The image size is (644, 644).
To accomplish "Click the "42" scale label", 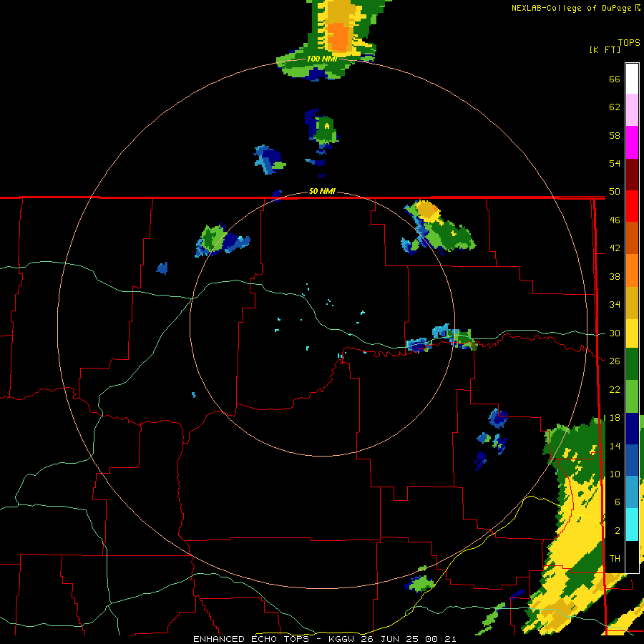I will 615,248.
